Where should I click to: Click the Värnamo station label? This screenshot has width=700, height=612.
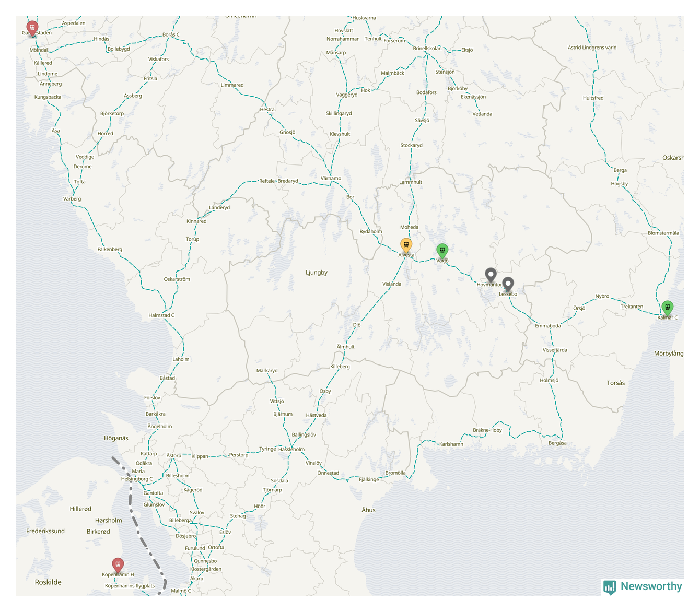[x=331, y=178]
